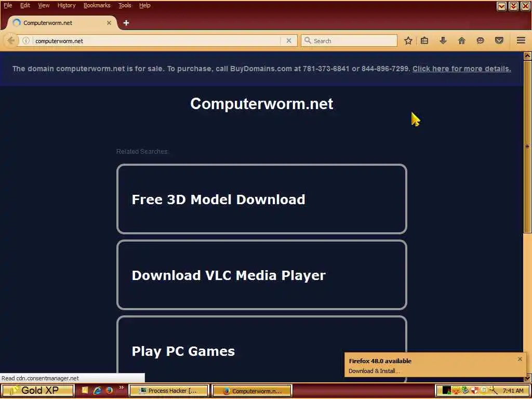This screenshot has height=399, width=532.
Task: Click the tools tray icon next to the clock
Action: point(493,391)
